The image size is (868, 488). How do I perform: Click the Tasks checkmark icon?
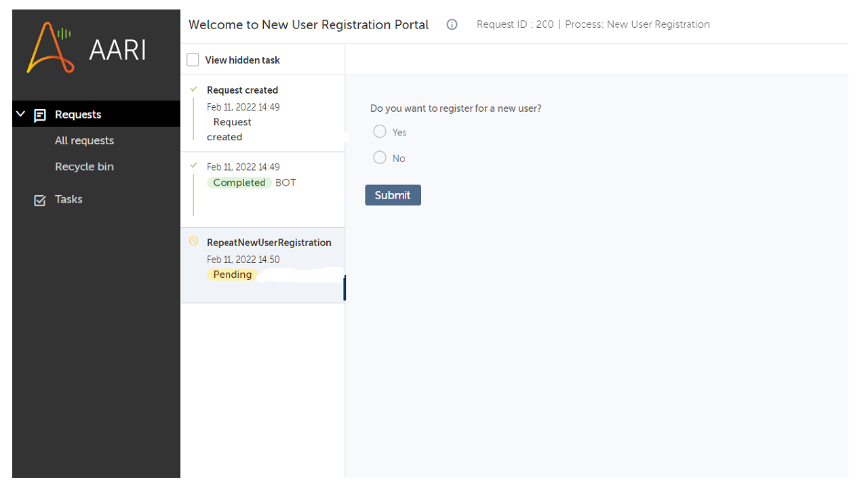tap(40, 200)
